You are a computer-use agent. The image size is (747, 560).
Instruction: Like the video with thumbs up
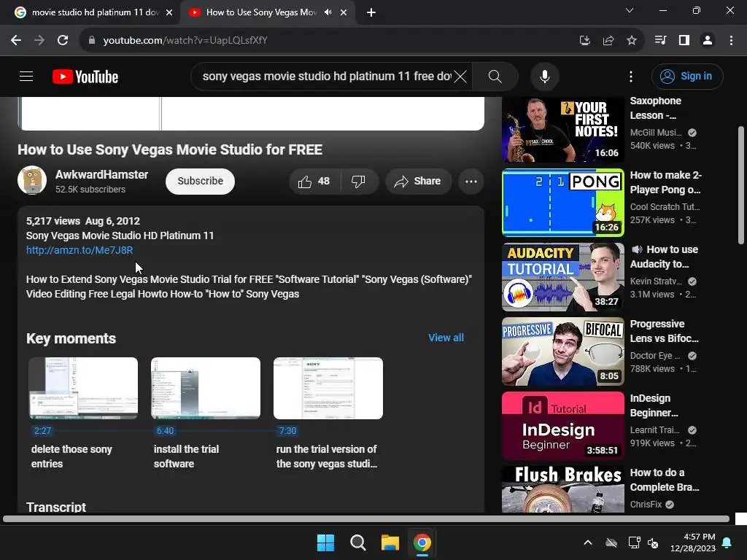click(314, 182)
